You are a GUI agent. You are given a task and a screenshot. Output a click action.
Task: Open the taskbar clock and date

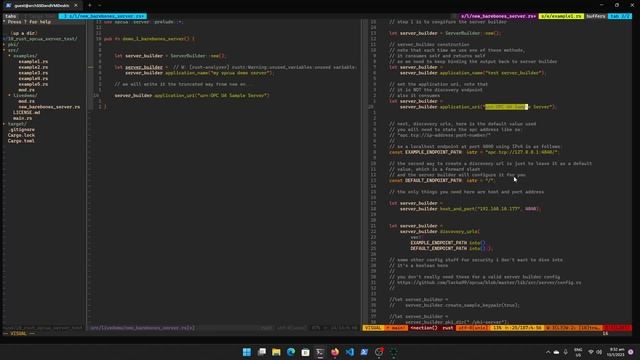[616, 352]
